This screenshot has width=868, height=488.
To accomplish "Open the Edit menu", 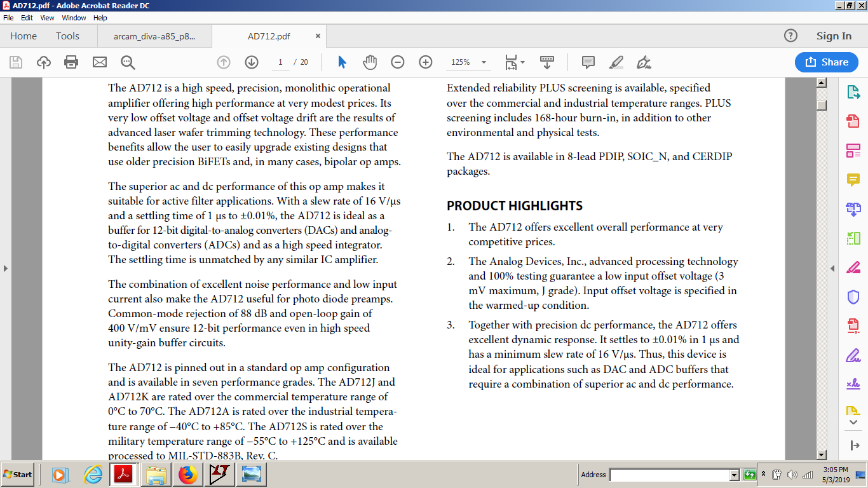I will [x=27, y=18].
